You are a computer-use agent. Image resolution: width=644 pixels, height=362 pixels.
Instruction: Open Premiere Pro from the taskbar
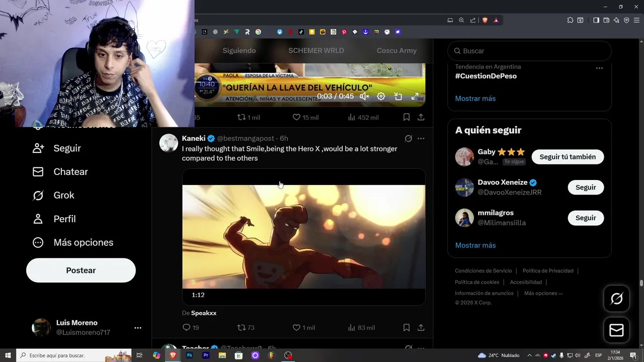point(206,355)
